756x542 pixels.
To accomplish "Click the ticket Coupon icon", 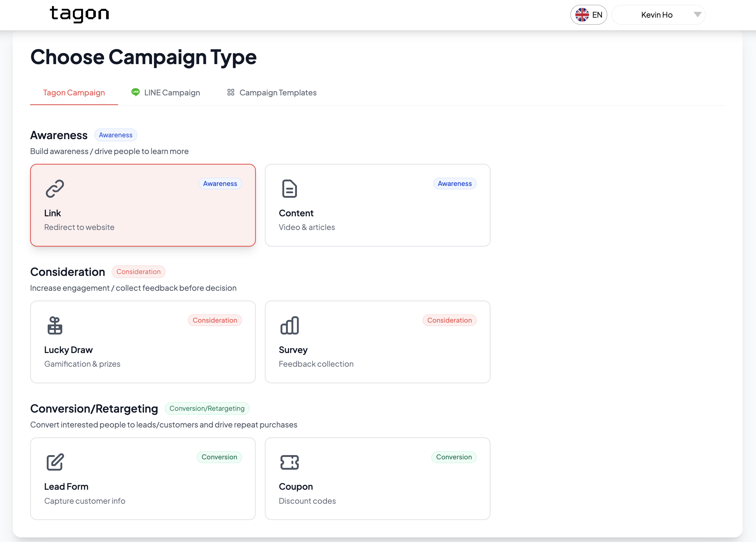I will pyautogui.click(x=289, y=462).
